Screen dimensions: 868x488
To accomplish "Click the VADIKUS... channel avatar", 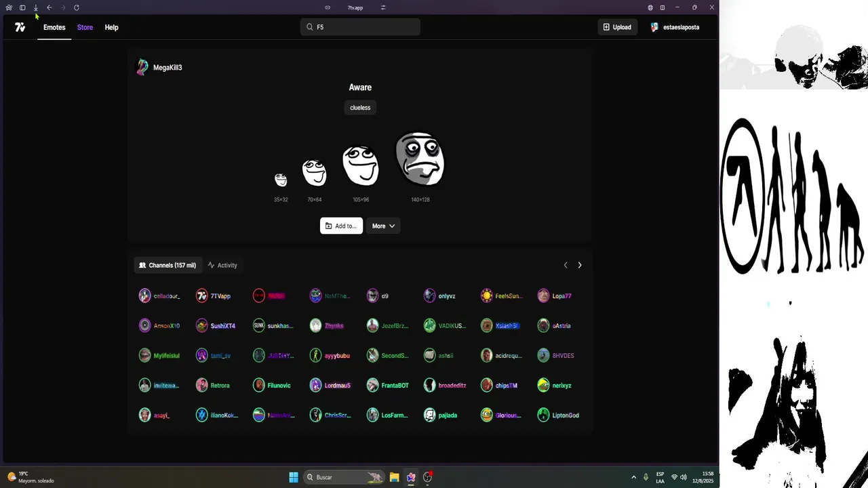I will point(429,325).
